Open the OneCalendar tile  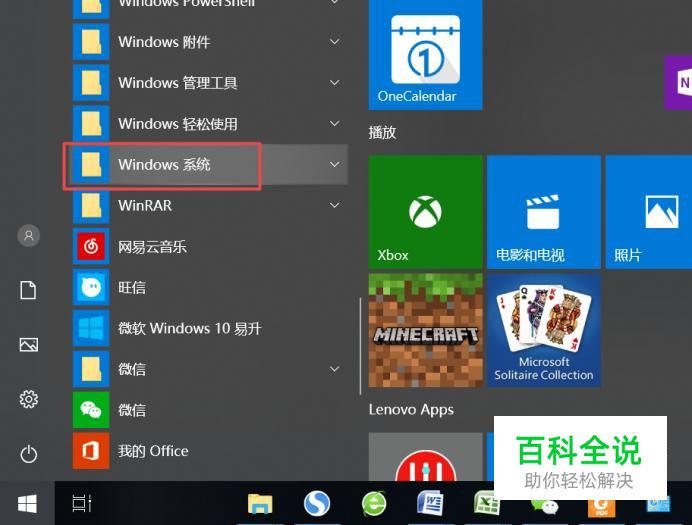click(x=425, y=55)
